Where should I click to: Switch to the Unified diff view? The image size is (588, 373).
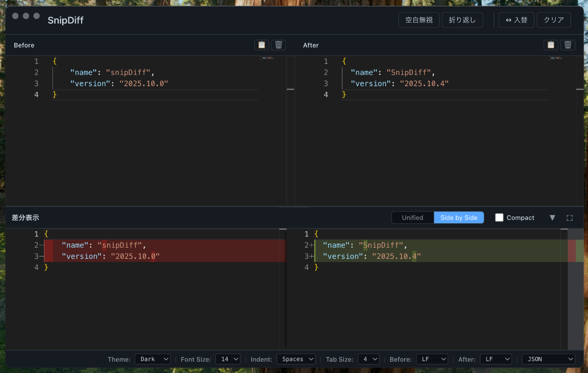tap(412, 217)
